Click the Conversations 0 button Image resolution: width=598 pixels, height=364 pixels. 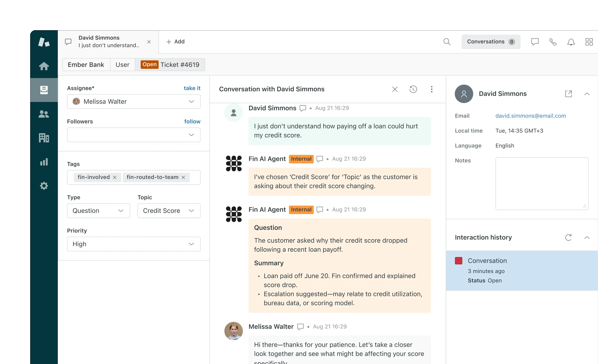click(x=491, y=42)
